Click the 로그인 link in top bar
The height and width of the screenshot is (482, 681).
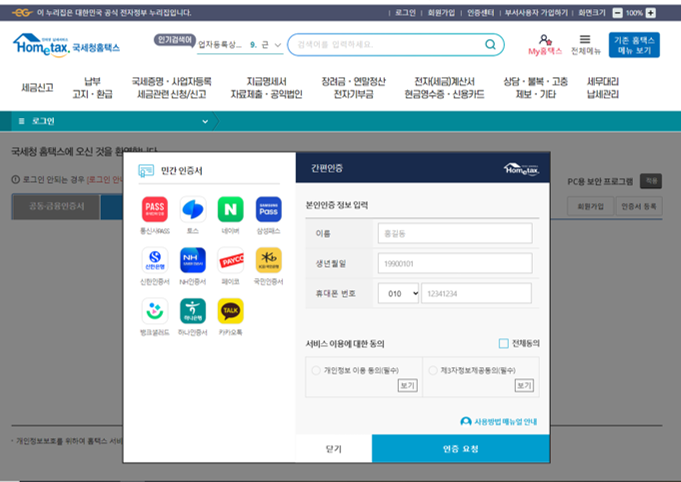coord(405,13)
